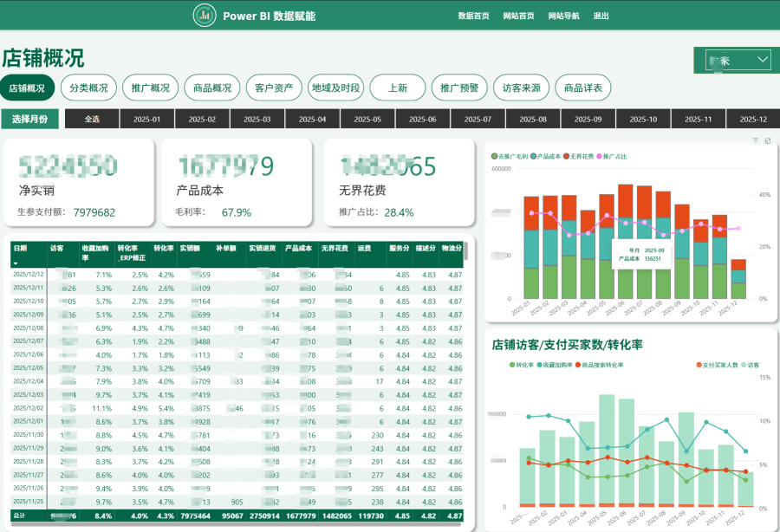Go to the 商品详表 page
Screen dimensions: 780x532
coord(583,88)
